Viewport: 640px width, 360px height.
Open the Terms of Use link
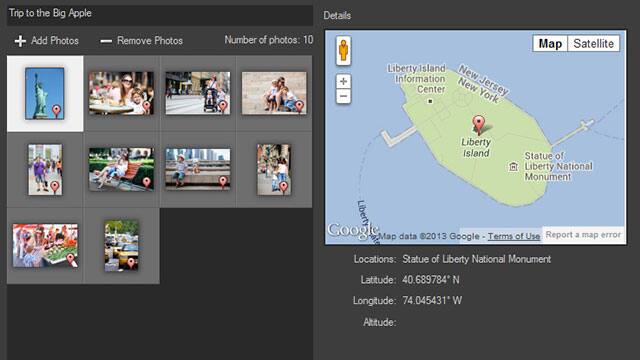514,236
